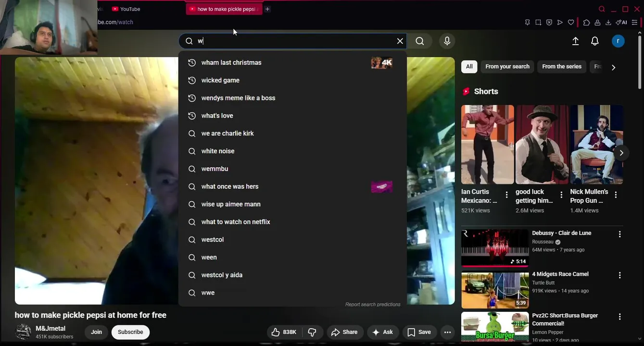Choose suggestion ween
This screenshot has width=644, height=346.
(292, 257)
